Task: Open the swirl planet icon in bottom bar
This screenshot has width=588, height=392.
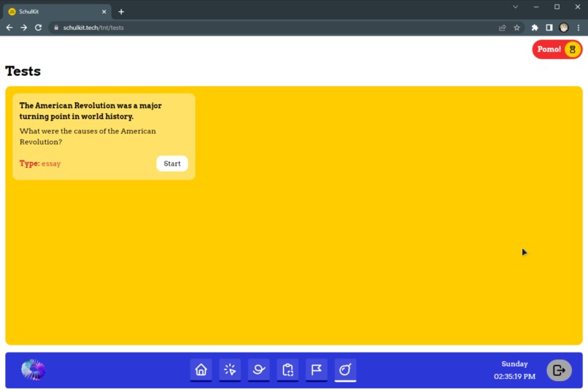Action: [x=259, y=370]
